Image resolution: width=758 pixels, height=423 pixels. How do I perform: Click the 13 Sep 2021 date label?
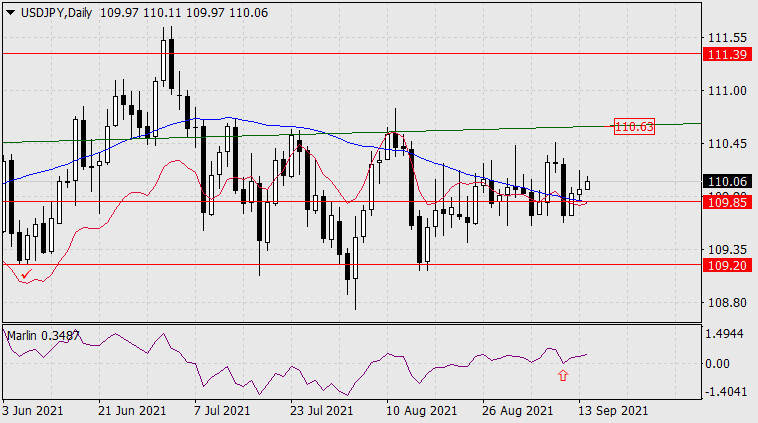615,411
